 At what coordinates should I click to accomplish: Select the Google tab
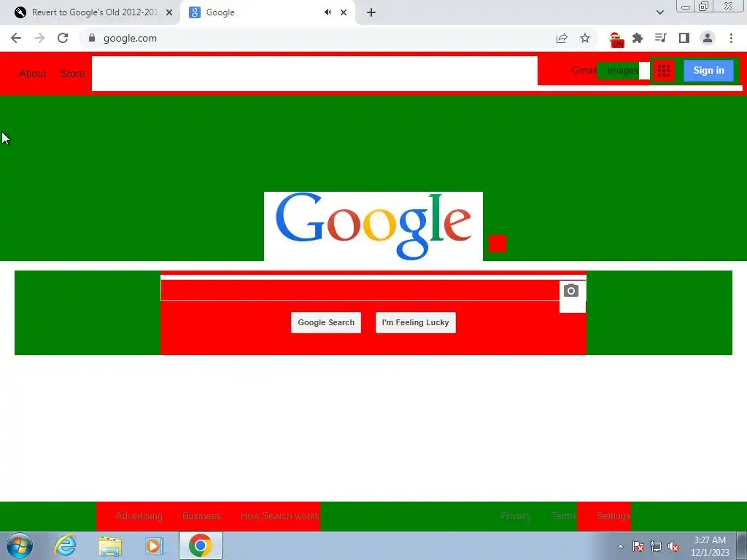tap(267, 12)
